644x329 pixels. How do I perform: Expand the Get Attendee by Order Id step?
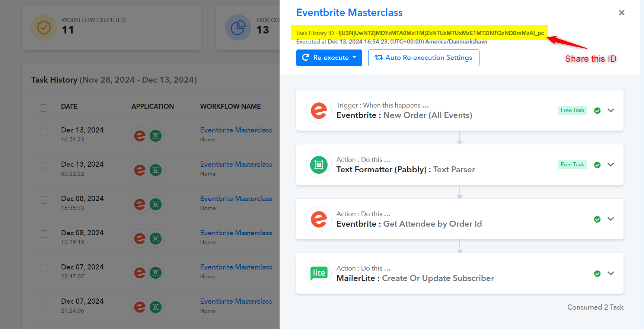[611, 219]
